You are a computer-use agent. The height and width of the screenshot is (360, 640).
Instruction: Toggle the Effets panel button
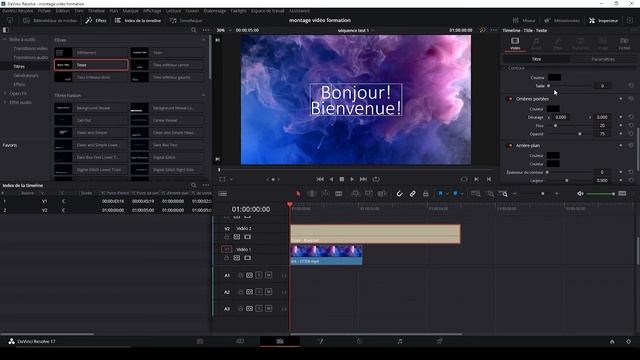tap(96, 20)
